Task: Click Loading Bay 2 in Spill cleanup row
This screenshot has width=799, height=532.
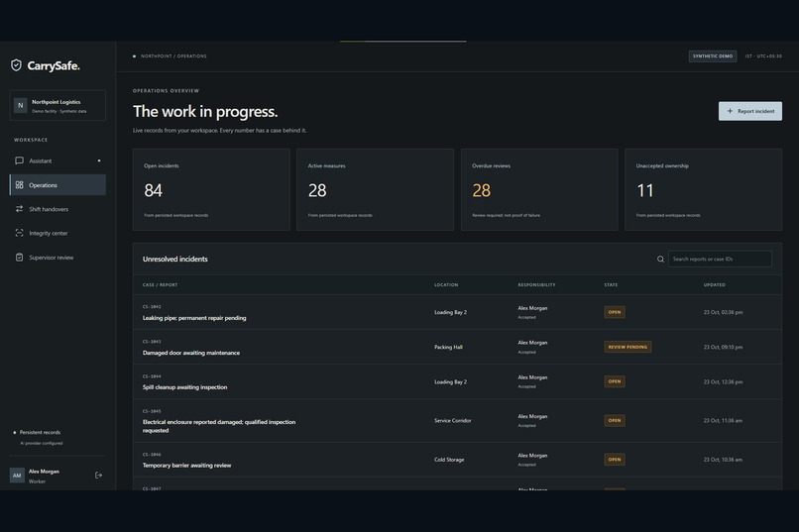Action: 450,381
